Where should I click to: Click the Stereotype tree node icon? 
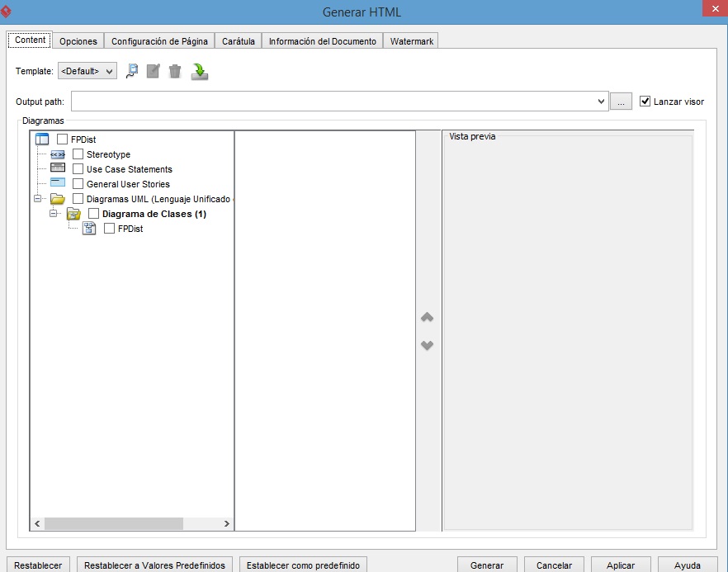tap(57, 154)
